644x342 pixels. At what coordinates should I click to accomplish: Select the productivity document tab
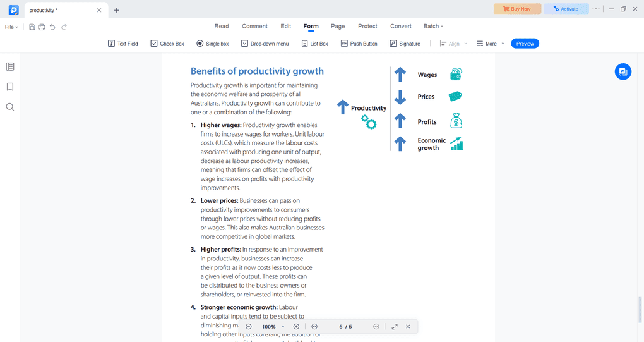[66, 10]
